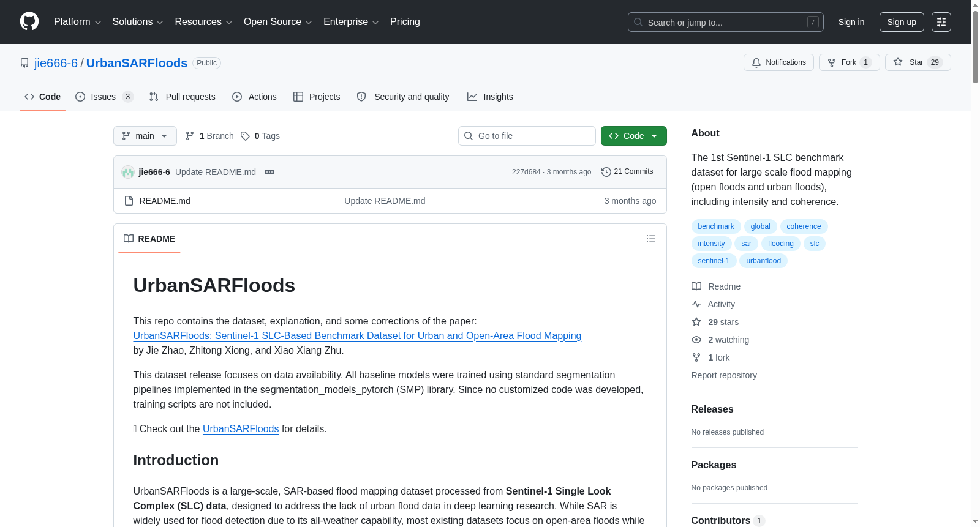Click the star icon next to Star
This screenshot has height=527, width=980.
[898, 62]
